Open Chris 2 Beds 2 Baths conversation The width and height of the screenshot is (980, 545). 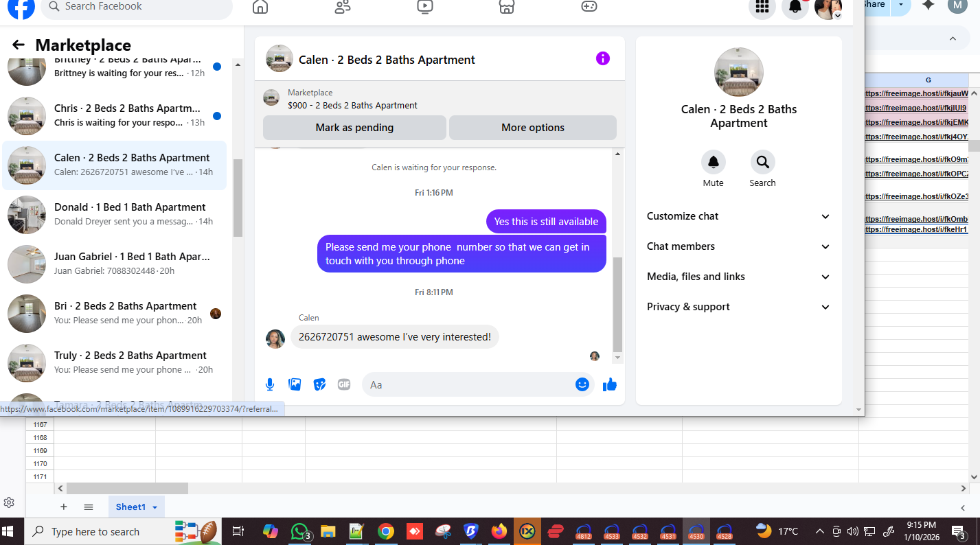[x=115, y=116]
